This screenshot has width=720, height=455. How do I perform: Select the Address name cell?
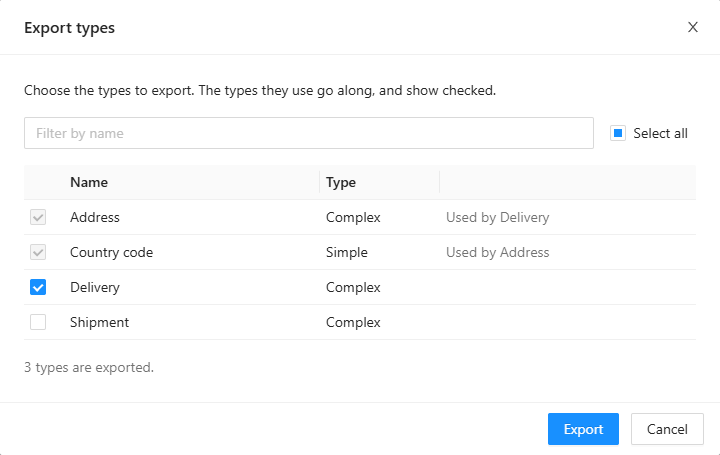(x=95, y=217)
